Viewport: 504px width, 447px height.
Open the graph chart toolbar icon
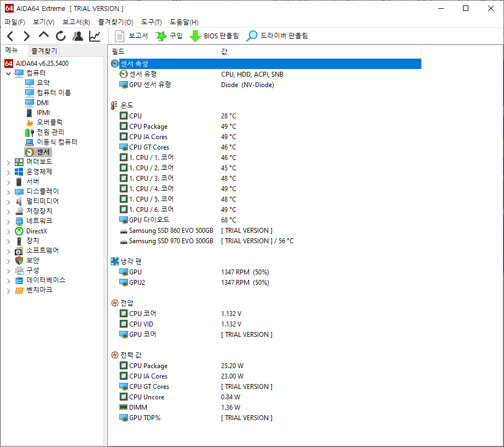coord(95,36)
